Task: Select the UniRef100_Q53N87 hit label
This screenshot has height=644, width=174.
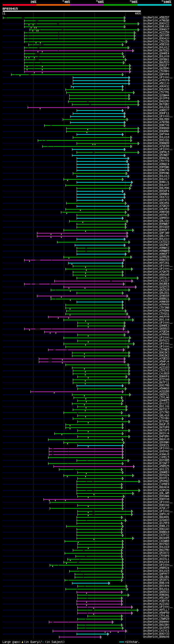Action: [x=156, y=155]
